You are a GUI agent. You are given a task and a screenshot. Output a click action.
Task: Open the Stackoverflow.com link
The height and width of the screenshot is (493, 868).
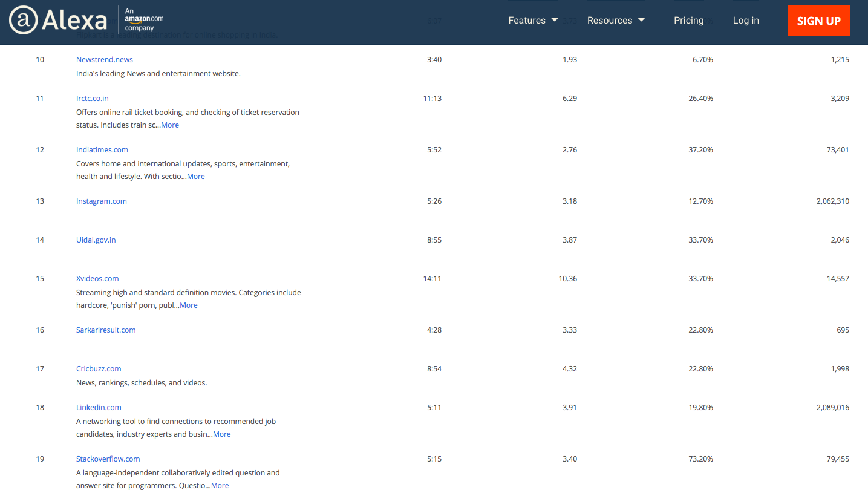tap(108, 459)
